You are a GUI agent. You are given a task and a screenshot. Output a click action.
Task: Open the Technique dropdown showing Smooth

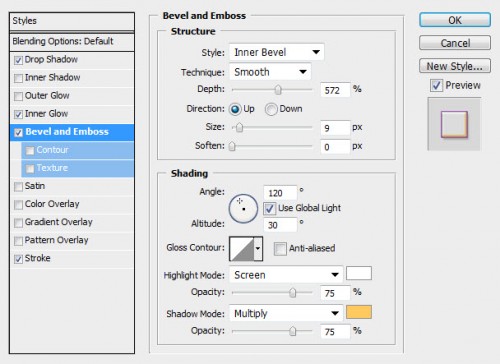[x=270, y=72]
